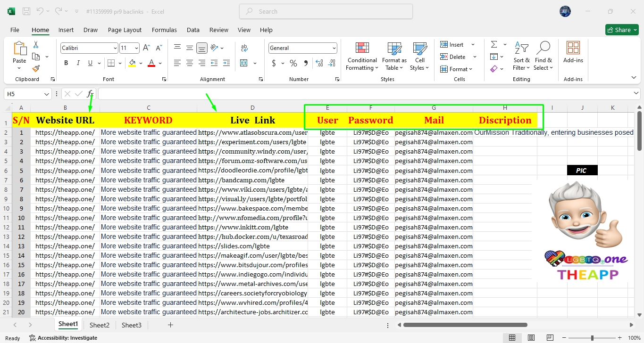The width and height of the screenshot is (644, 343).
Task: Open Find & Select
Action: coord(543,56)
